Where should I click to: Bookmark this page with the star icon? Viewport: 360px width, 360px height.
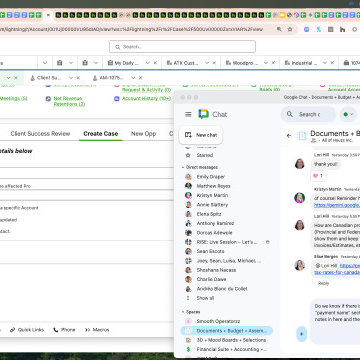[x=290, y=29]
